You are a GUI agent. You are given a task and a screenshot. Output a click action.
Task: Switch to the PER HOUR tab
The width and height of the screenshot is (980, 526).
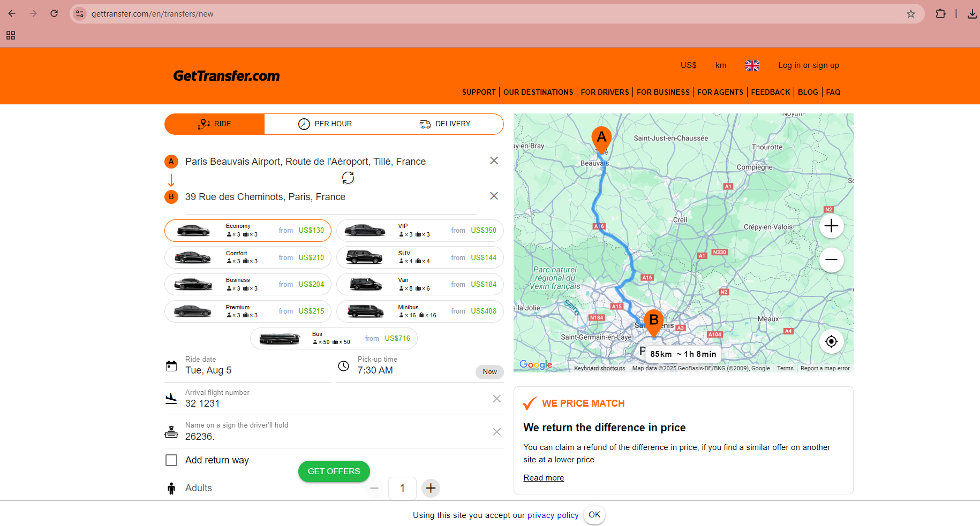(325, 124)
